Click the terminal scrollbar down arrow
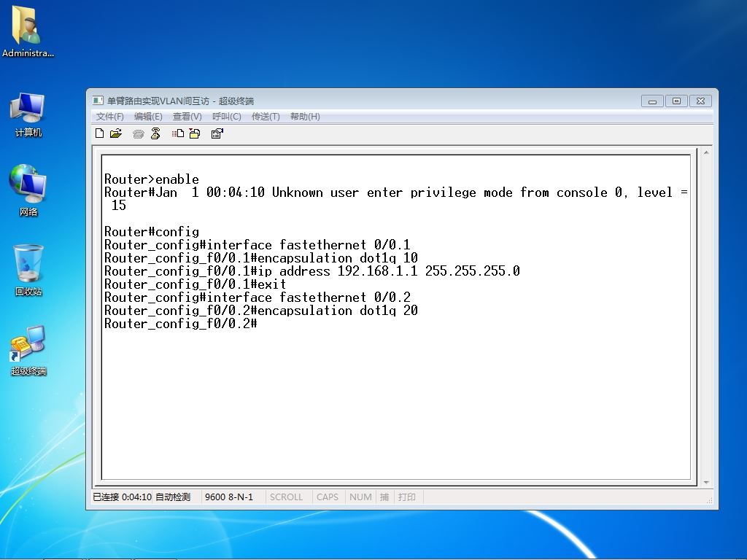Viewport: 747px width, 560px height. click(x=706, y=483)
